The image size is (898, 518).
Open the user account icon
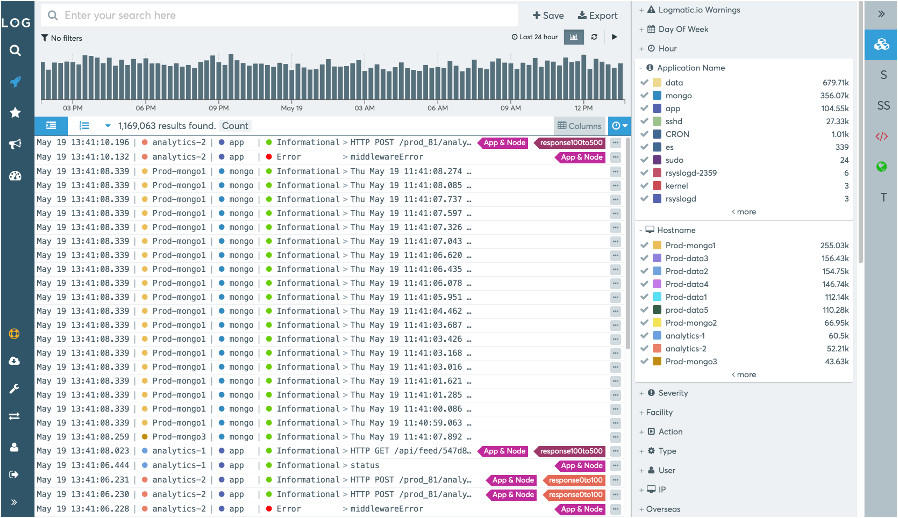[14, 448]
